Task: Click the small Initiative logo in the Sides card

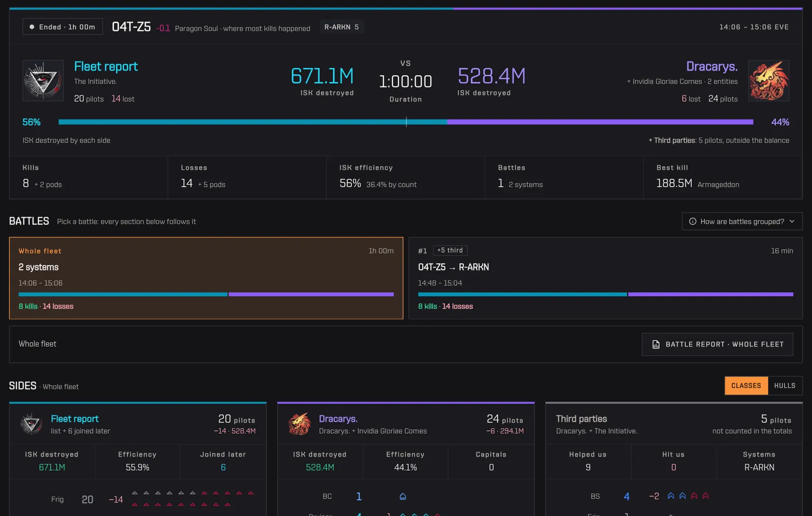Action: [x=31, y=424]
